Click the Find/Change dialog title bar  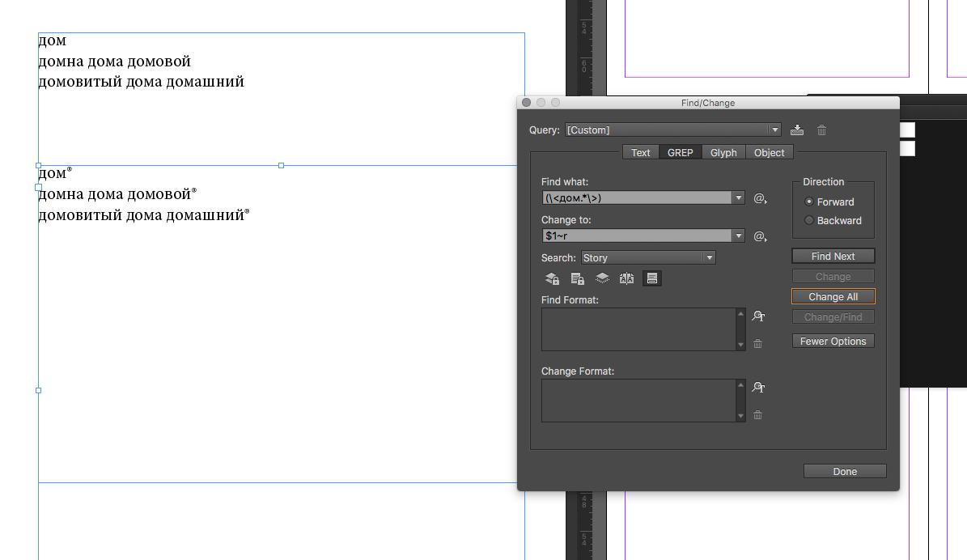[x=708, y=103]
